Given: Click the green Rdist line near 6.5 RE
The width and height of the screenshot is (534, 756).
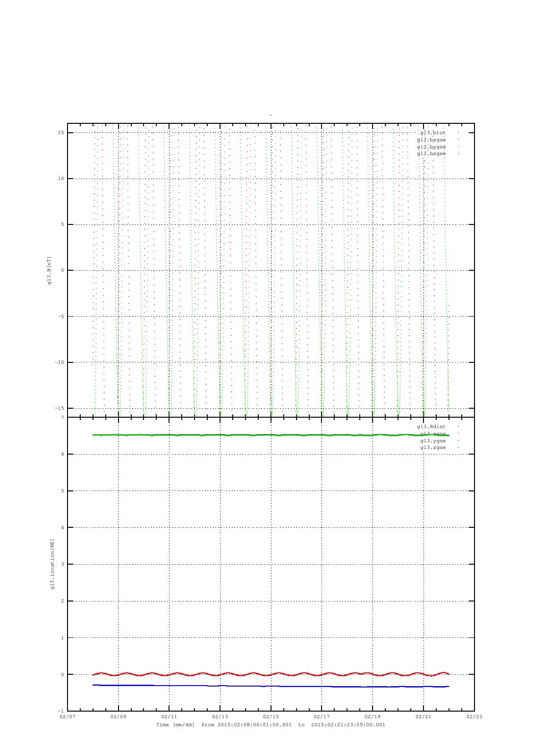Looking at the screenshot, I should [x=271, y=435].
